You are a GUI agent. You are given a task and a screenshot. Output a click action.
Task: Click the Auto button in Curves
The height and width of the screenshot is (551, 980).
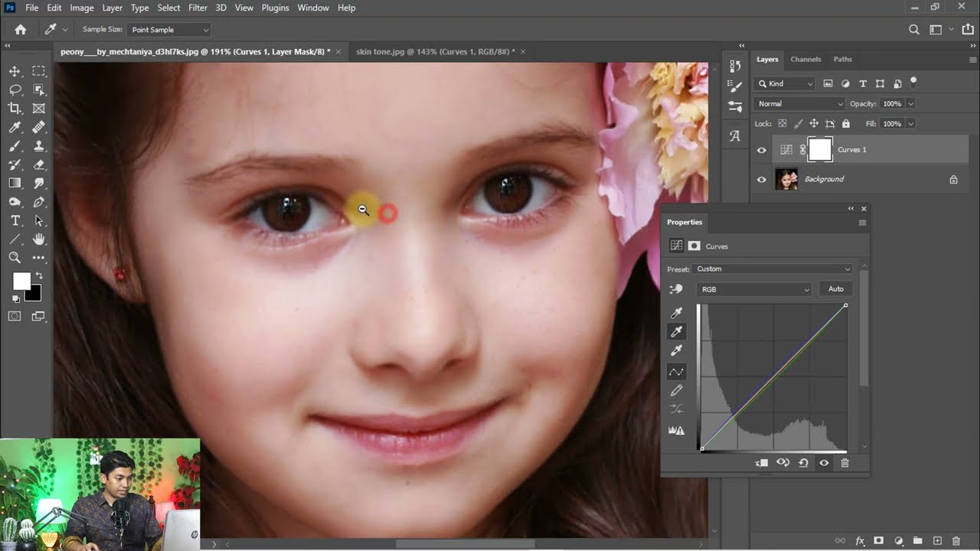click(x=836, y=289)
